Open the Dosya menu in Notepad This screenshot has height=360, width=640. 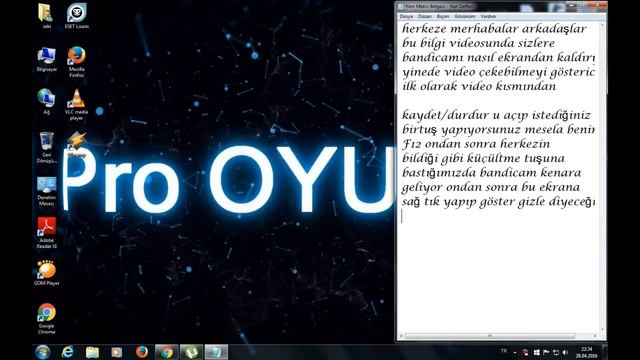click(406, 16)
